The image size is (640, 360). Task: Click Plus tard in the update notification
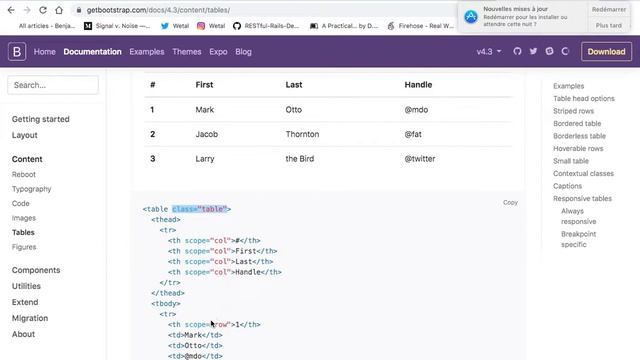pos(609,25)
